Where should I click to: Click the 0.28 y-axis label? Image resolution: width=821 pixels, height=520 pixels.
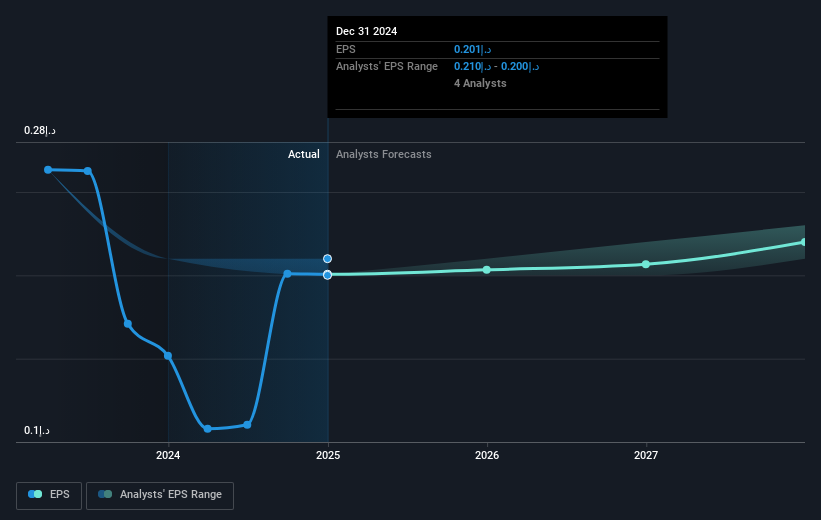point(40,130)
